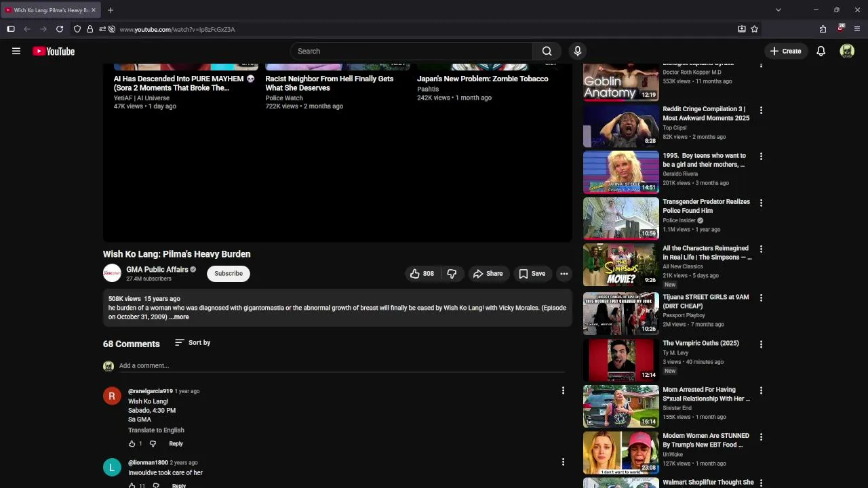This screenshot has height=488, width=868.
Task: Start voice search with the microphone
Action: 578,51
